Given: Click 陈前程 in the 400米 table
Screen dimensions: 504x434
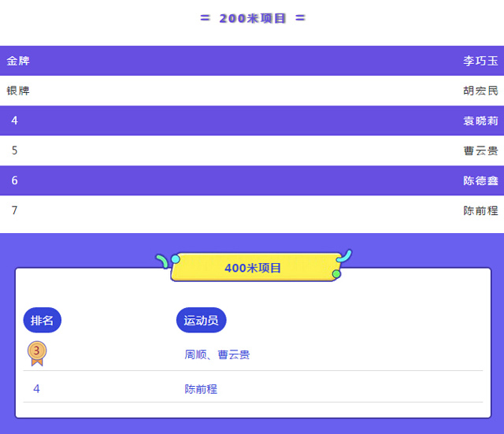Looking at the screenshot, I should (201, 389).
